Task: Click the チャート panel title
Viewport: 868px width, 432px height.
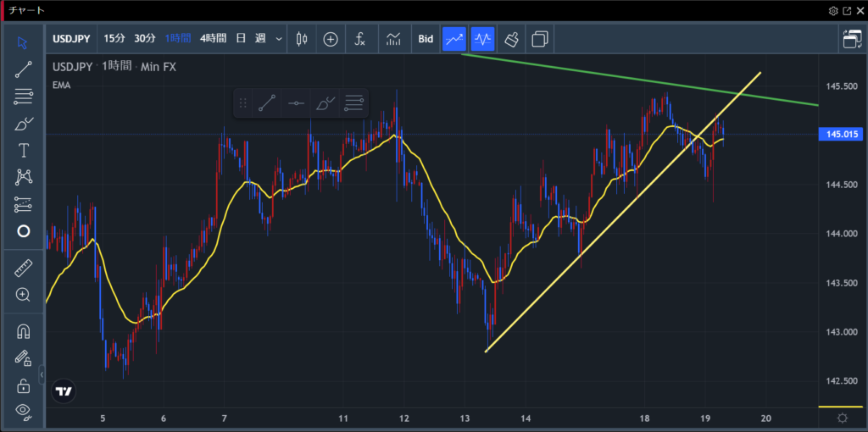Action: [x=27, y=10]
